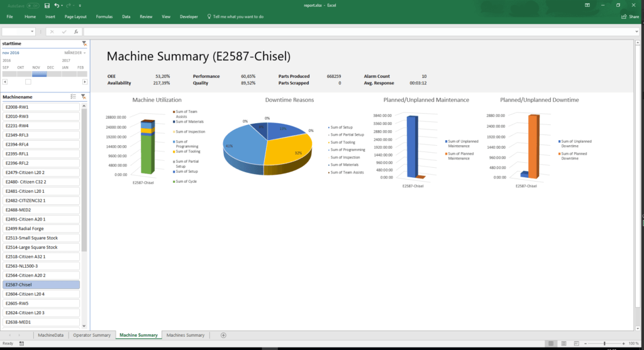Add a new sheet with plus icon
The height and width of the screenshot is (350, 644).
pyautogui.click(x=223, y=336)
